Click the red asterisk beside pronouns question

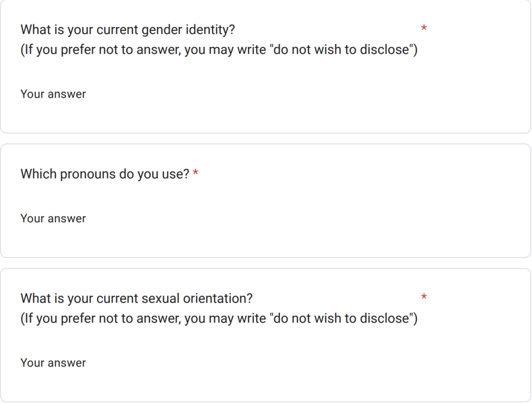195,173
